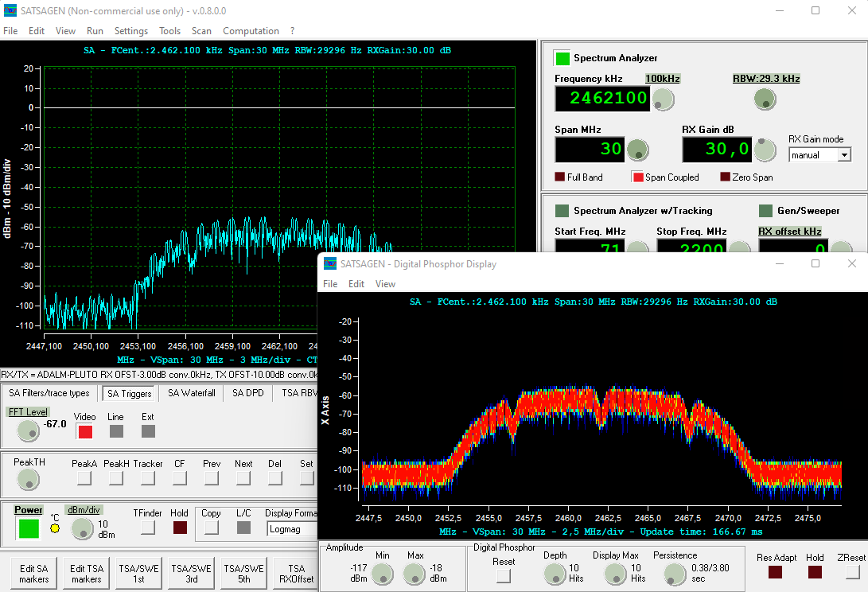
Task: Click the Edit SA markers button
Action: 33,574
